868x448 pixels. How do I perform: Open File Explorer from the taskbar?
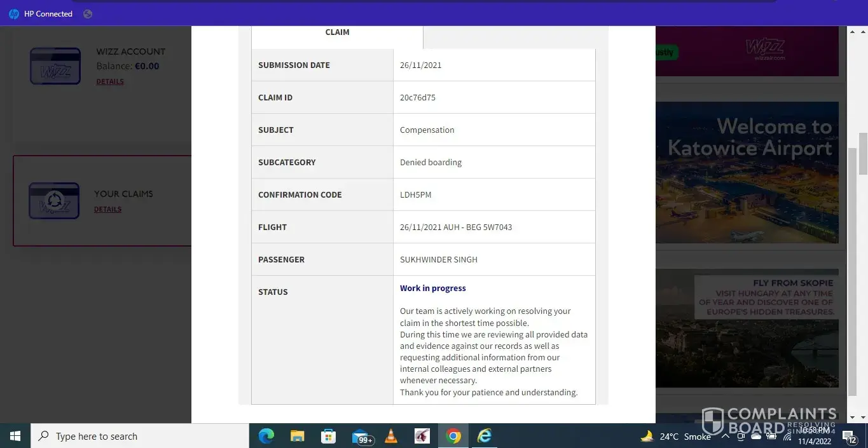tap(297, 436)
